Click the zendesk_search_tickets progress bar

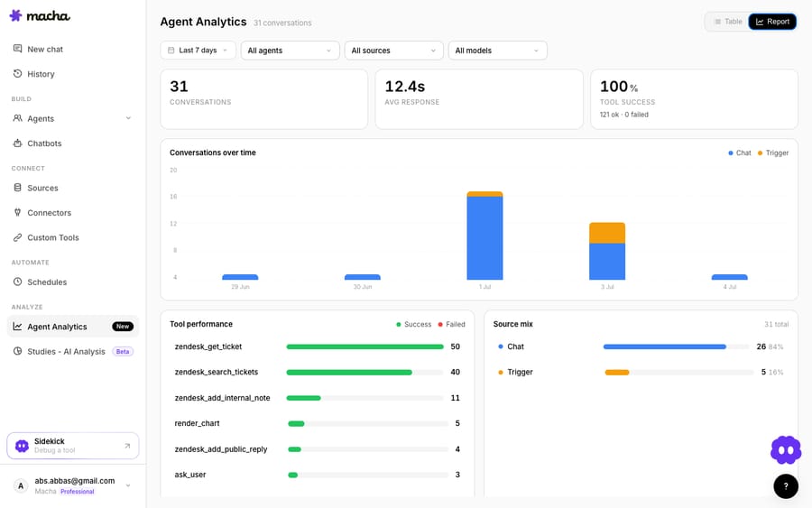364,372
